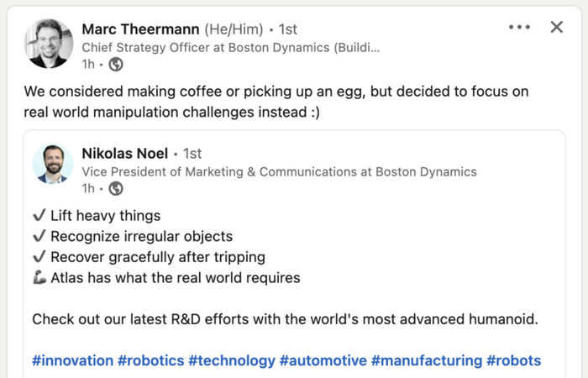Click the #robots hashtag
The image size is (588, 378).
(514, 360)
